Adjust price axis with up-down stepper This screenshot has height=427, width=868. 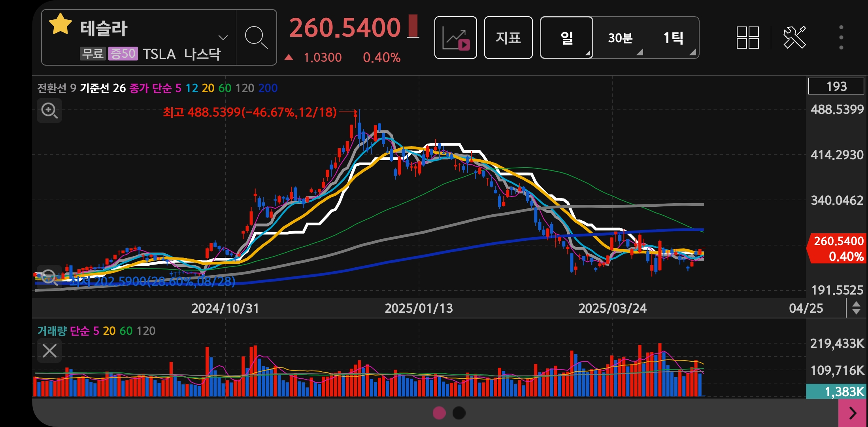tap(856, 308)
